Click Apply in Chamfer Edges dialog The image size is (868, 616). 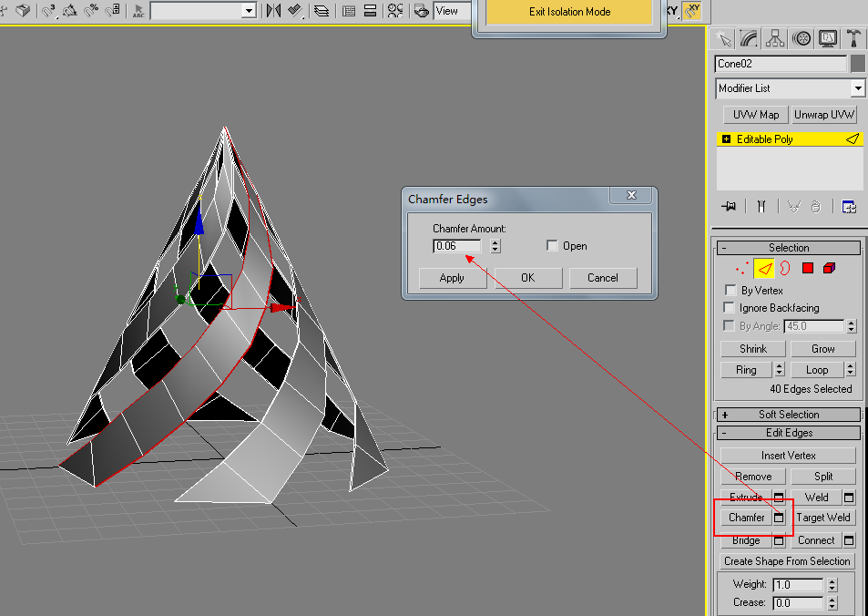[452, 278]
